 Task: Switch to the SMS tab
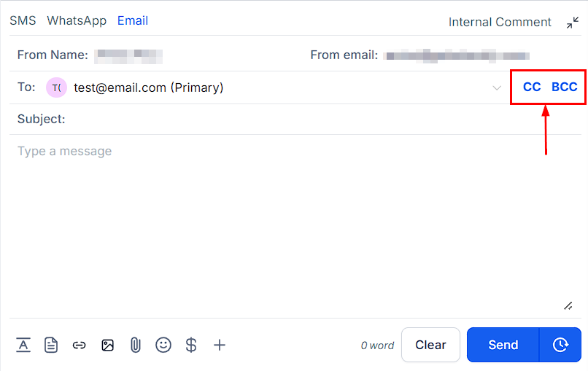pos(23,20)
